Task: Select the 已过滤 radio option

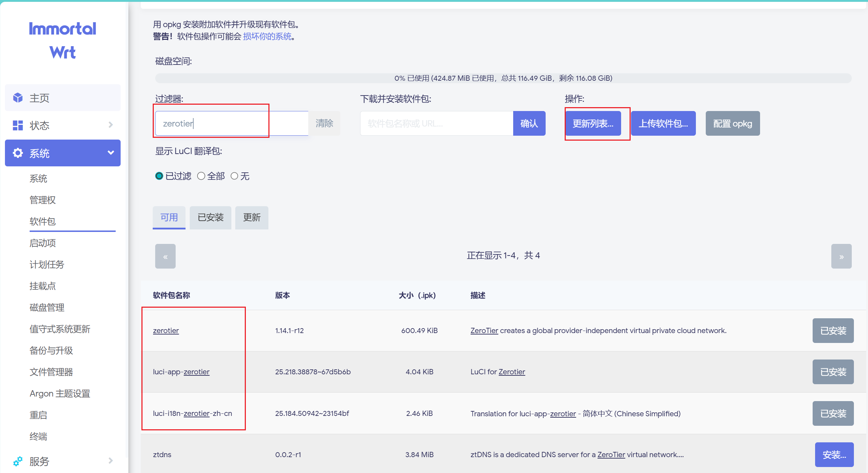Action: (159, 176)
